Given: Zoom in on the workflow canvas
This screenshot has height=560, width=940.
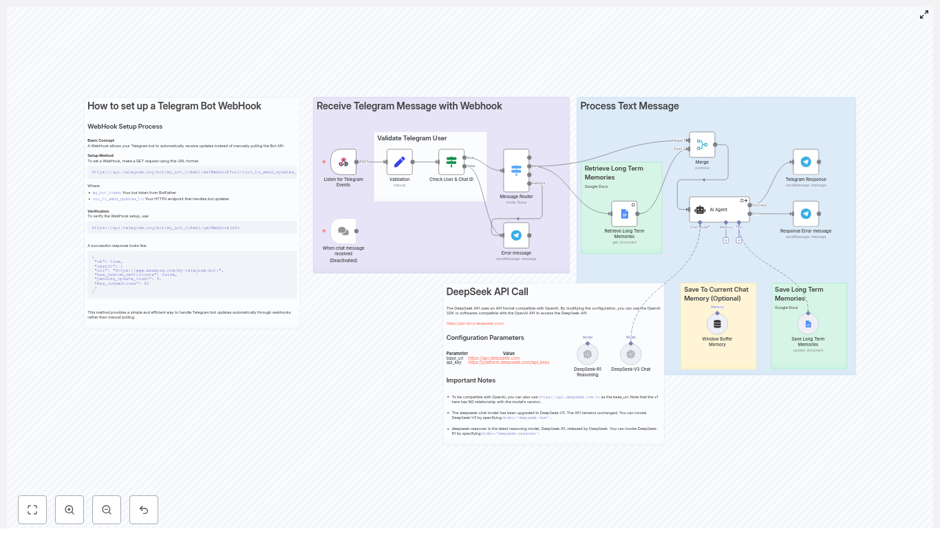Looking at the screenshot, I should 70,510.
